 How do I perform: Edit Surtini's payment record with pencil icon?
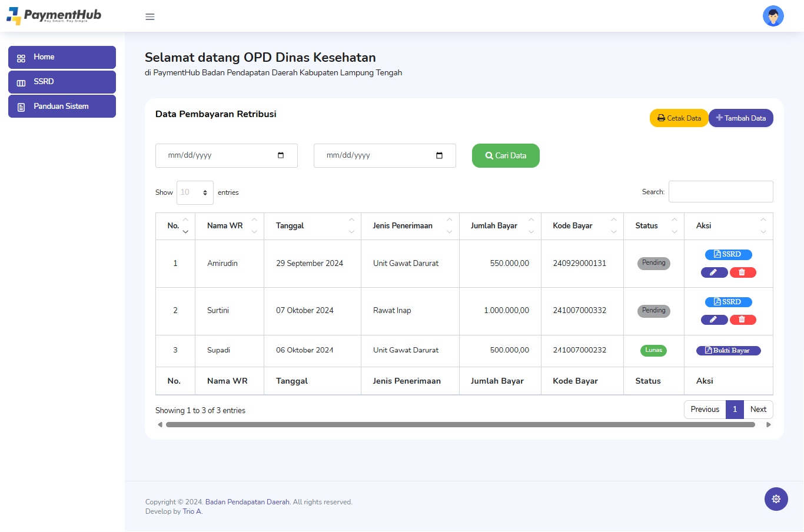point(714,320)
